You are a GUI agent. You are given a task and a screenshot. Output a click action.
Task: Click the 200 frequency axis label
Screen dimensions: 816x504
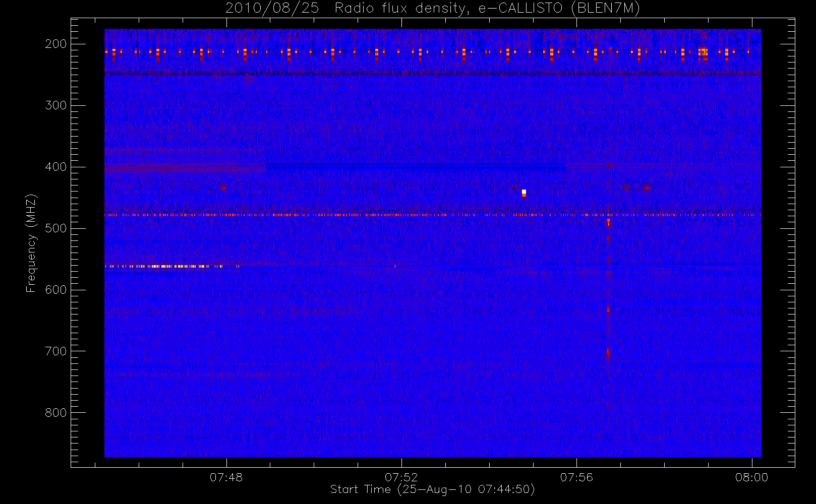pyautogui.click(x=56, y=44)
